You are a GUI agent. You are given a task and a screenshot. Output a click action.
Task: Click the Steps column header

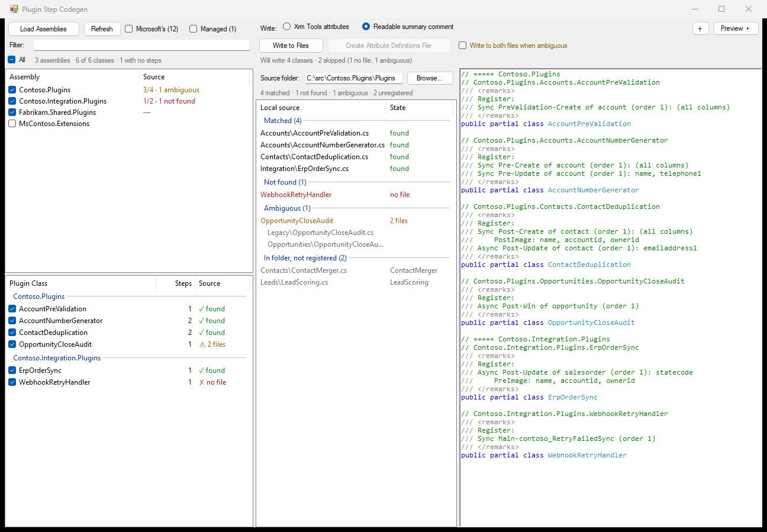click(175, 283)
